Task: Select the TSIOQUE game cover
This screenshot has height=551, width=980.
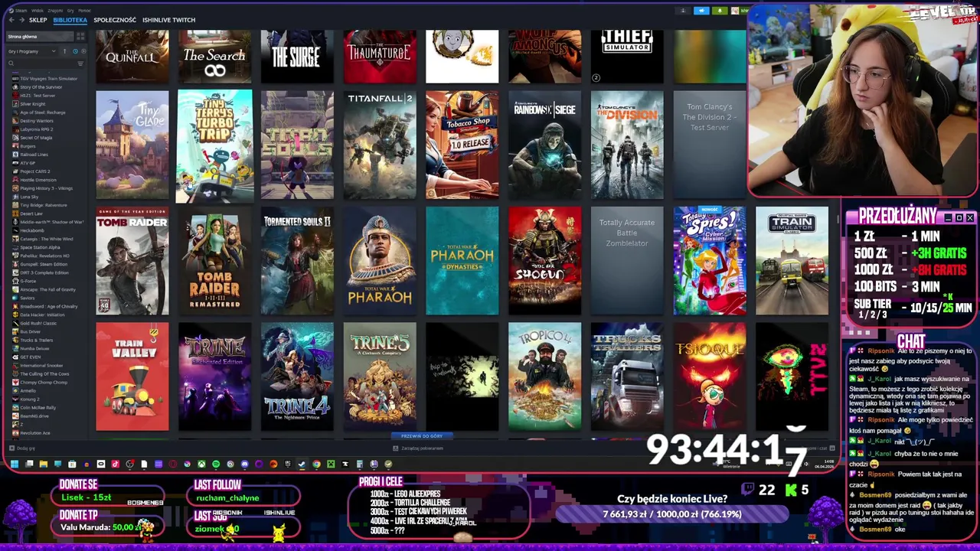Action: point(710,377)
